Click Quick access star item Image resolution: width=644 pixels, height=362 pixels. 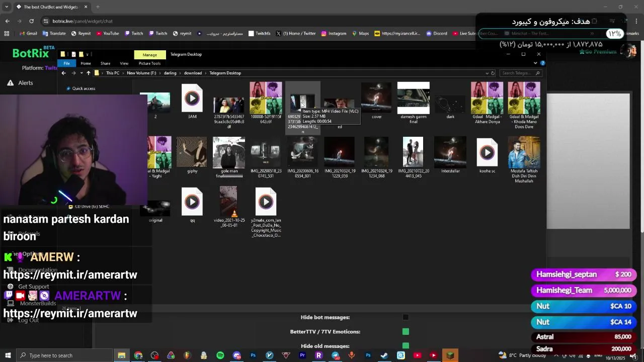(x=80, y=88)
